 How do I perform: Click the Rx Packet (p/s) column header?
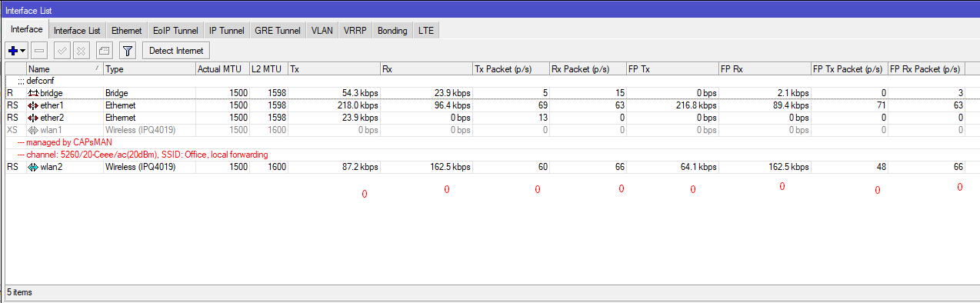click(588, 69)
